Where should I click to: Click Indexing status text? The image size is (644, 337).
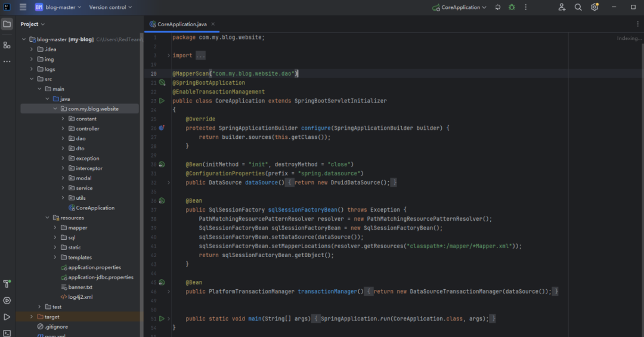click(629, 38)
